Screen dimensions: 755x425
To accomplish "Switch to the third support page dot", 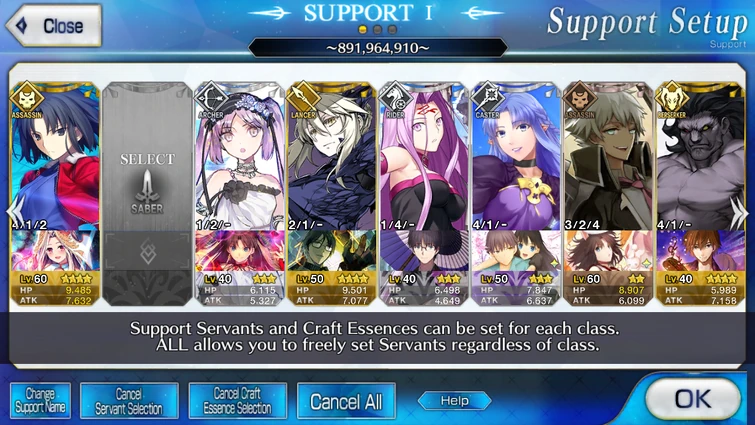I will [x=392, y=30].
